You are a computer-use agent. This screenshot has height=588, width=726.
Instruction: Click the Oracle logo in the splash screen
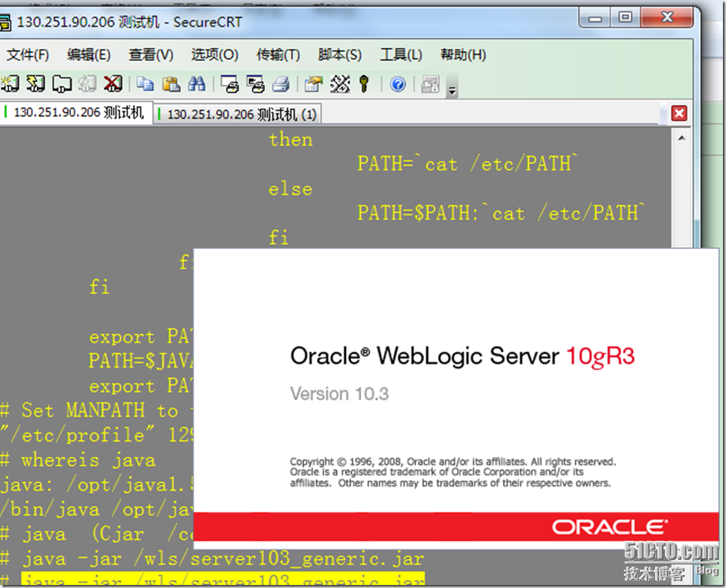[x=609, y=527]
